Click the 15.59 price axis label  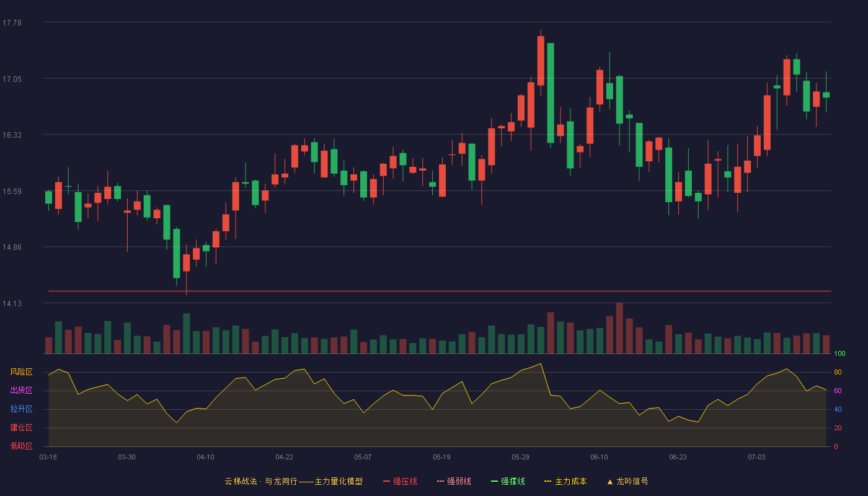coord(12,191)
